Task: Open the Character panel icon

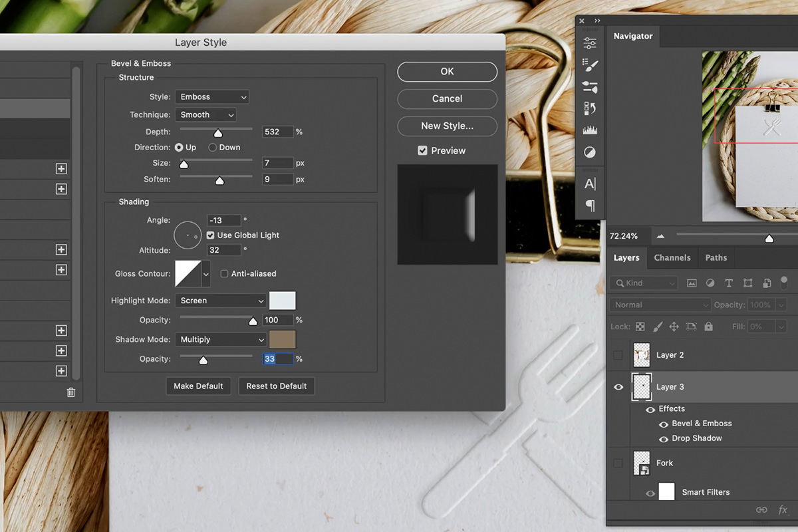Action: pyautogui.click(x=590, y=184)
